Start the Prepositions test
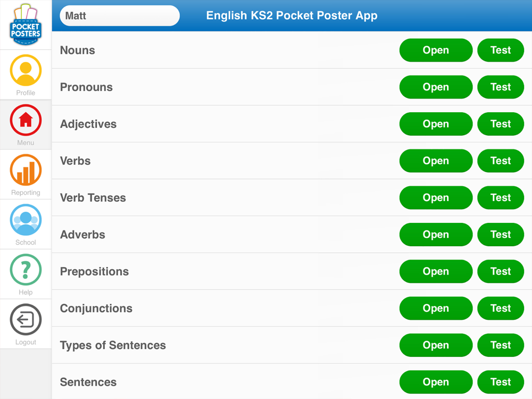Screen dimensions: 532x399 tap(501, 271)
